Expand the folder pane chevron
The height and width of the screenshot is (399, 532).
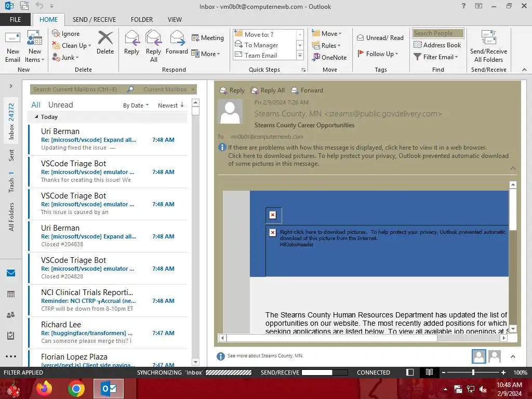click(x=11, y=86)
